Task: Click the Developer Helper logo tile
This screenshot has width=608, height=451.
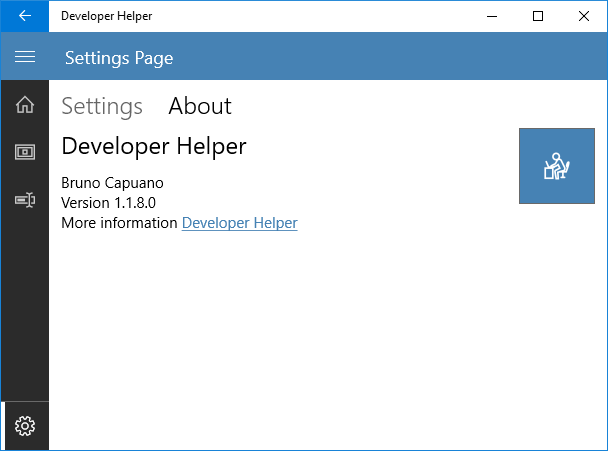Action: pyautogui.click(x=557, y=166)
